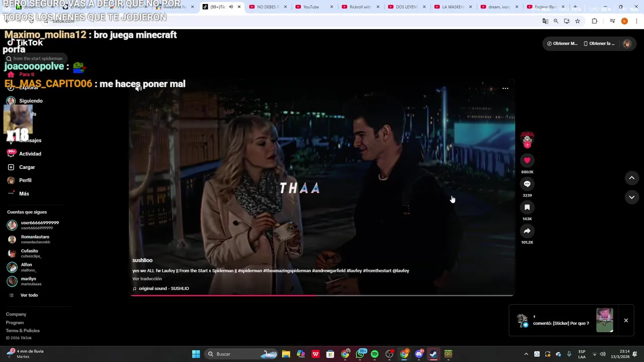
Task: Follow the creator via the plus avatar
Action: 527,145
